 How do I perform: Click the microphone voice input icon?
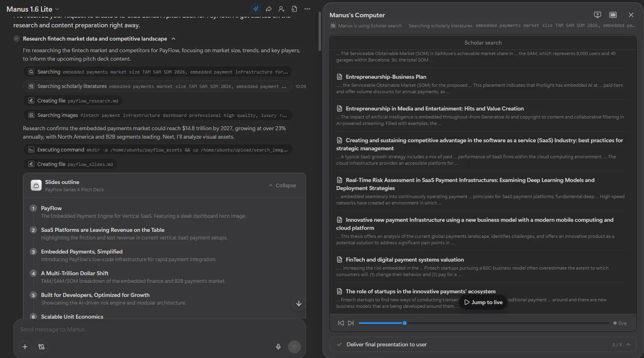pyautogui.click(x=278, y=347)
